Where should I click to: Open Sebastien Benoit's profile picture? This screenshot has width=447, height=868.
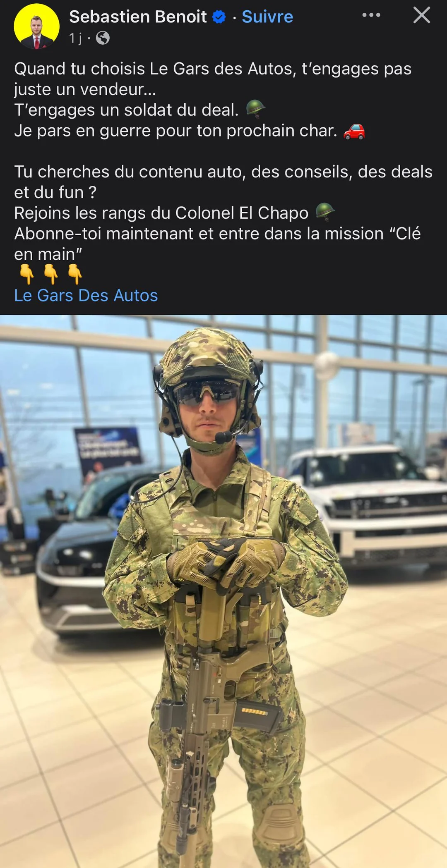[x=36, y=26]
